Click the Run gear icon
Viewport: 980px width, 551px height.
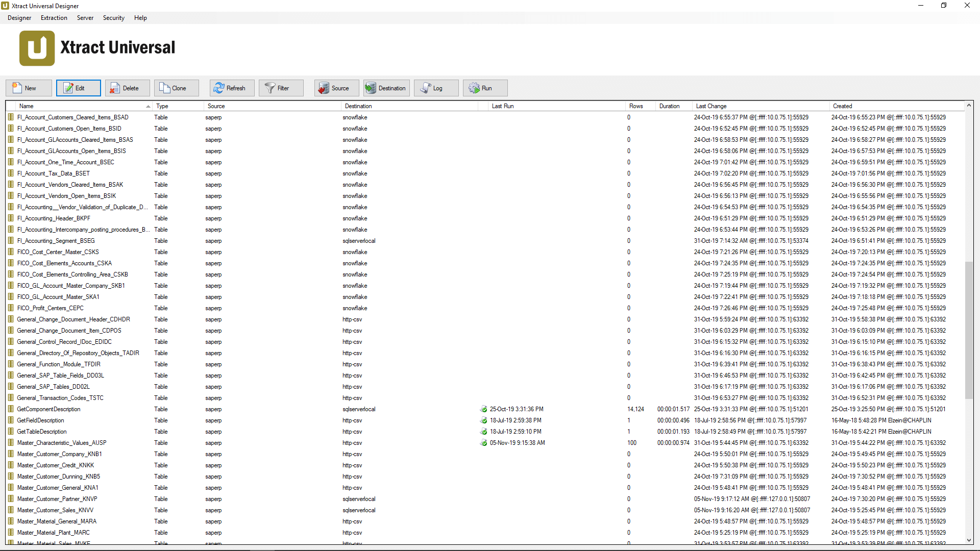pos(474,88)
